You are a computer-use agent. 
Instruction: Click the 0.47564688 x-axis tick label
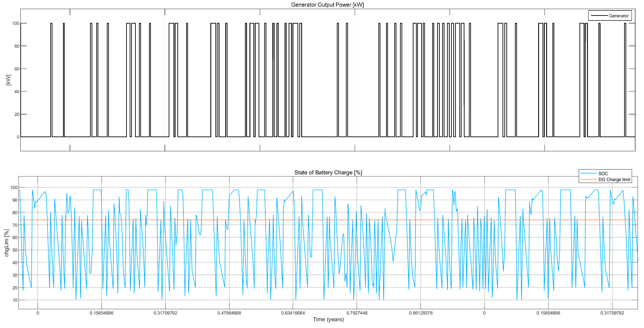coord(229,313)
